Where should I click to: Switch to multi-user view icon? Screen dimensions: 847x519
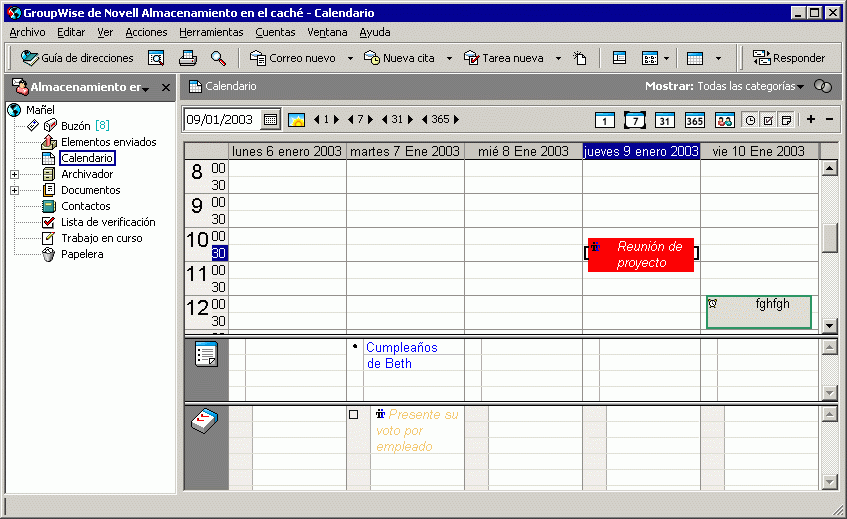[x=724, y=120]
